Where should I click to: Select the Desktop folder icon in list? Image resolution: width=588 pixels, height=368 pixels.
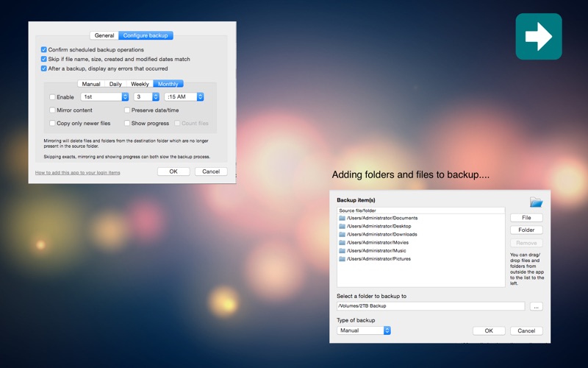click(x=342, y=226)
